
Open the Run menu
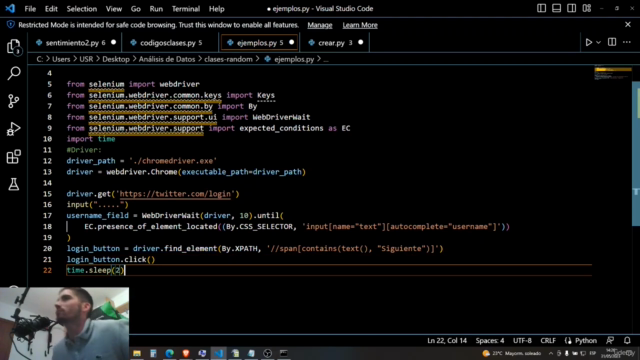click(156, 9)
